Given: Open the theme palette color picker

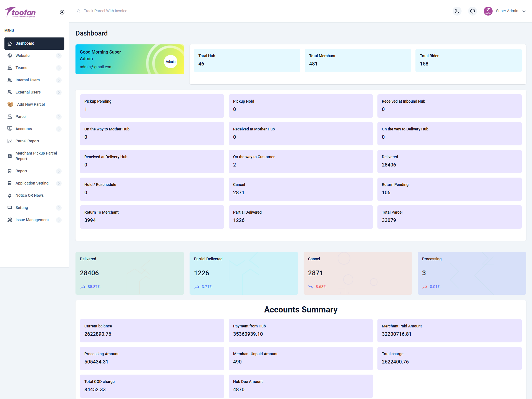Looking at the screenshot, I should coord(473,11).
